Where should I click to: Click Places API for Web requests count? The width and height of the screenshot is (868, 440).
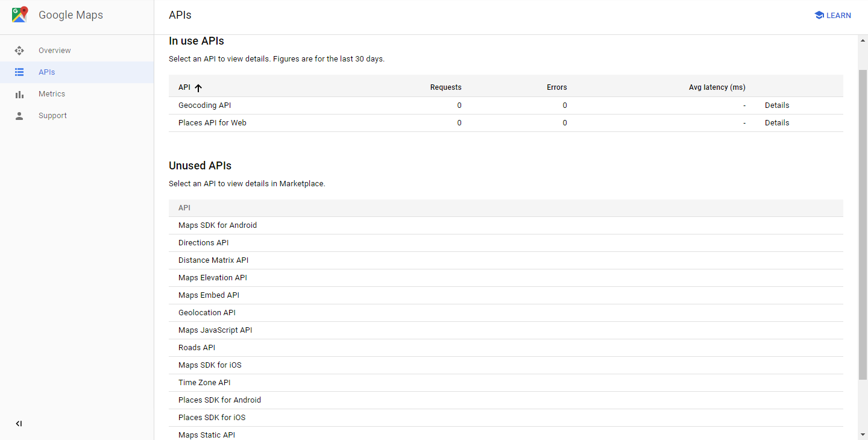459,123
